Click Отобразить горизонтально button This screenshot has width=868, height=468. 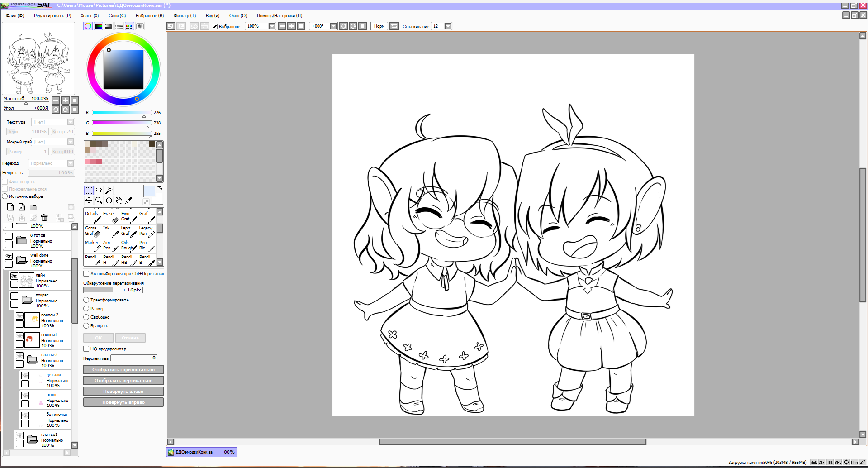[123, 370]
